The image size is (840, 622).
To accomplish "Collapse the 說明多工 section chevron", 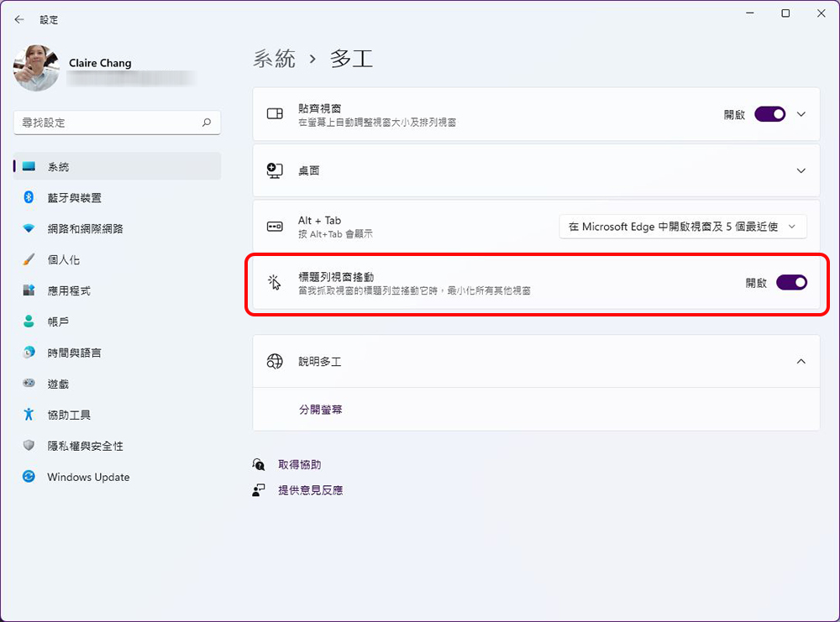I will (x=801, y=361).
